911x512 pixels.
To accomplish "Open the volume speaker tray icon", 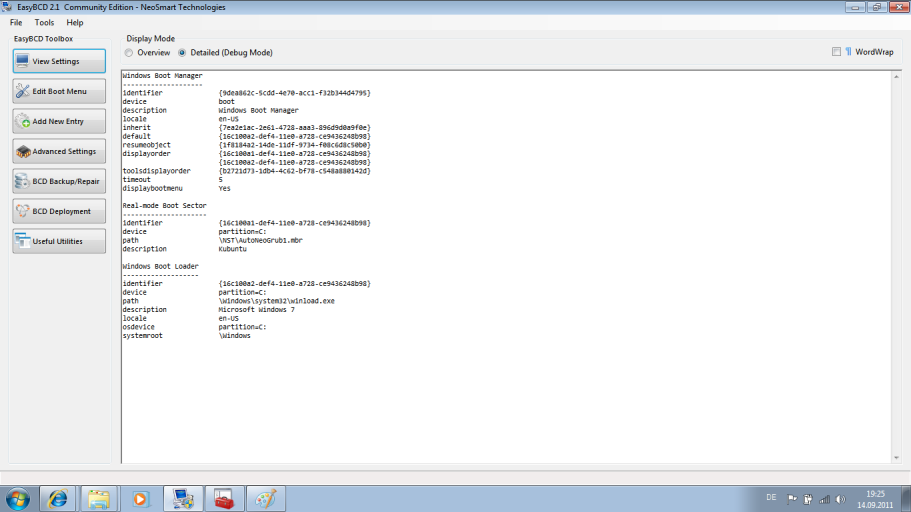I will 841,499.
